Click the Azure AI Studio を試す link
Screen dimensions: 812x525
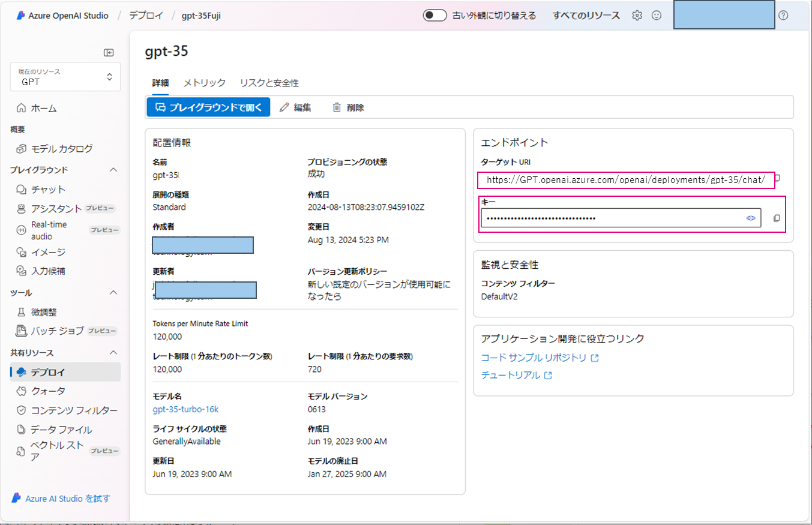68,499
